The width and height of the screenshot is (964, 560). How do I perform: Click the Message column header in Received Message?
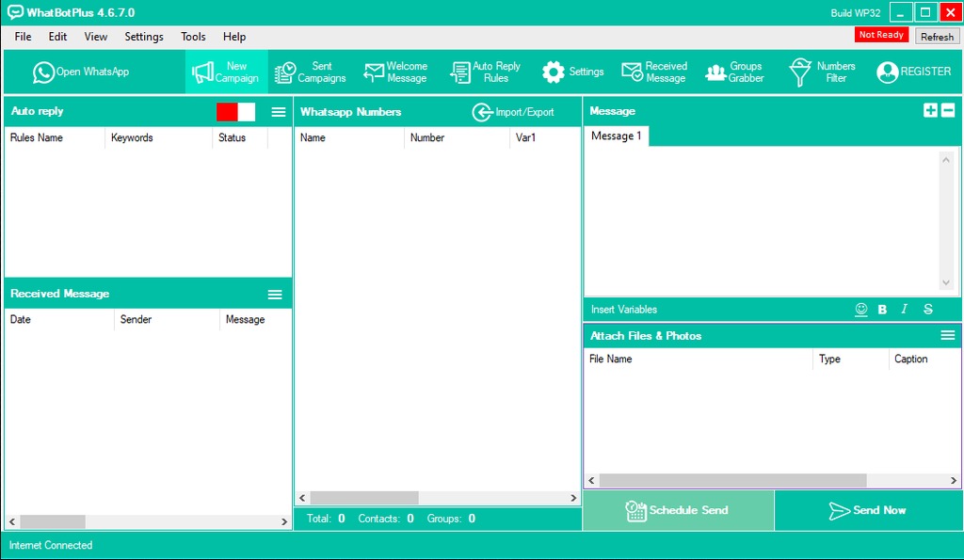coord(255,320)
